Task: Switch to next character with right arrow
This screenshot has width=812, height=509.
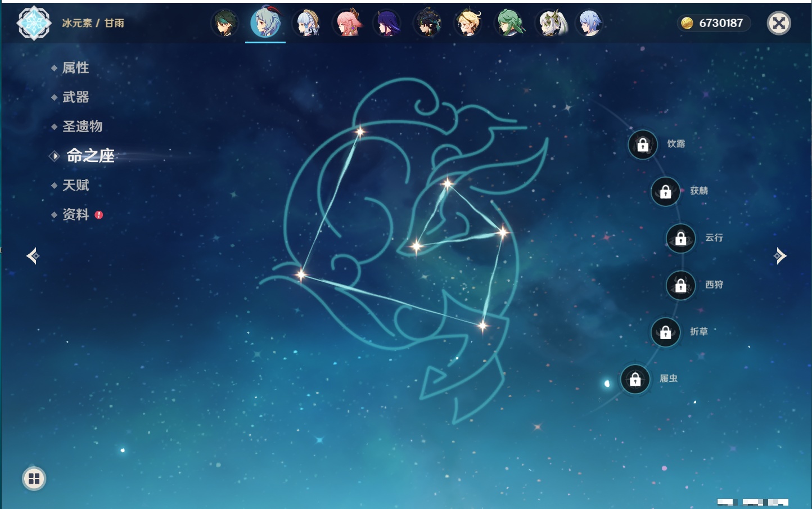Action: click(780, 256)
